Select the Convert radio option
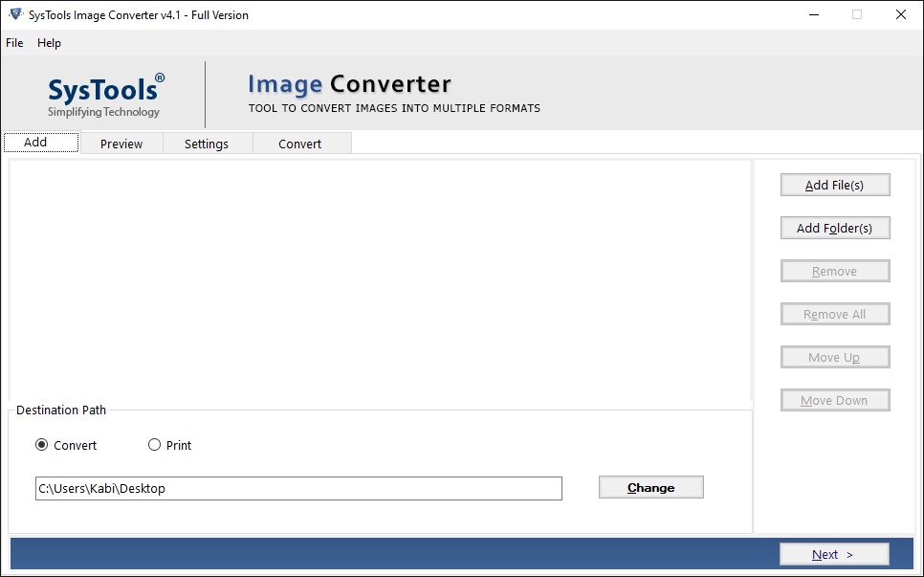Screen dimensions: 924x577 pos(66,445)
